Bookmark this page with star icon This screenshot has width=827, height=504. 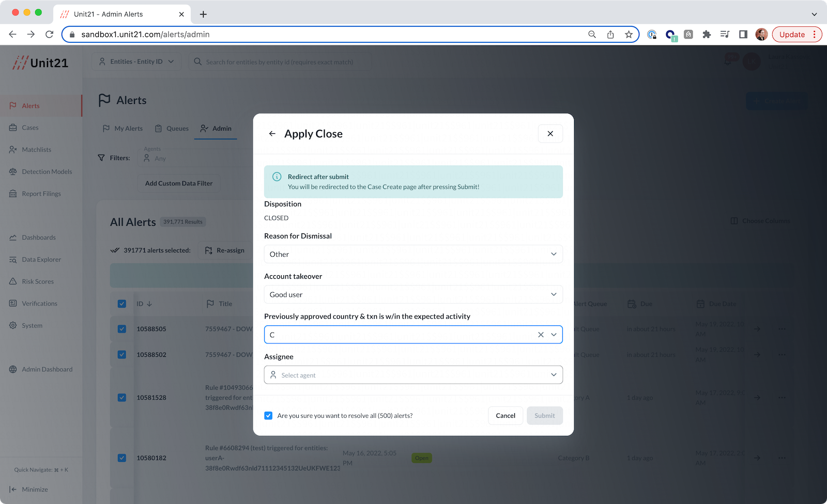[629, 35]
